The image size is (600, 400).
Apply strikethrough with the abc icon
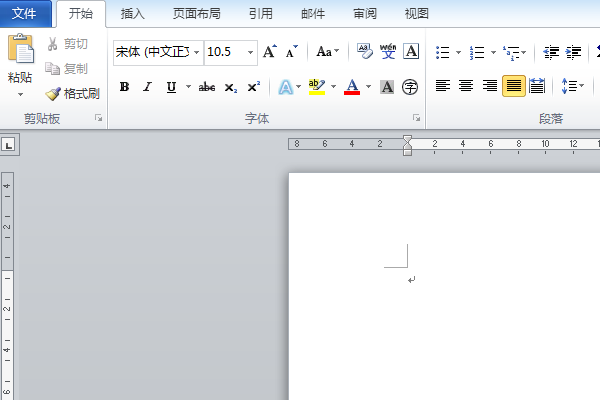tap(207, 87)
